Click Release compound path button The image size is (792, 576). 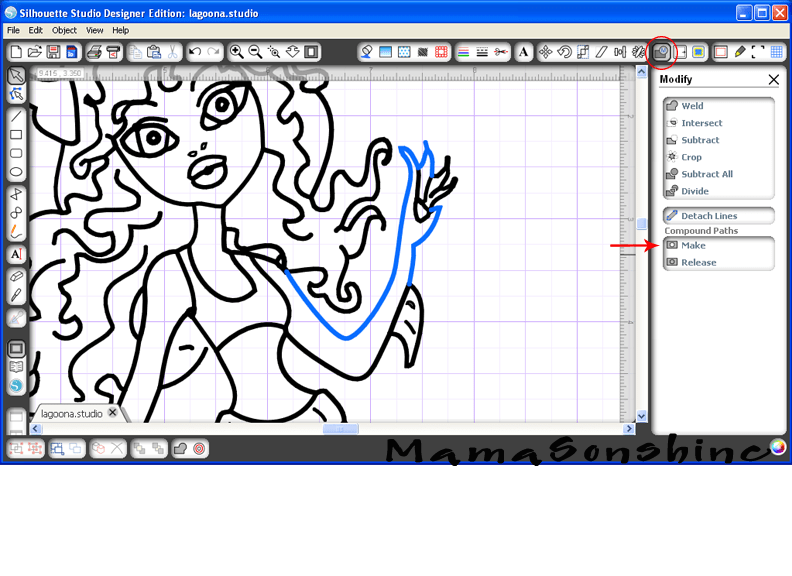click(698, 262)
